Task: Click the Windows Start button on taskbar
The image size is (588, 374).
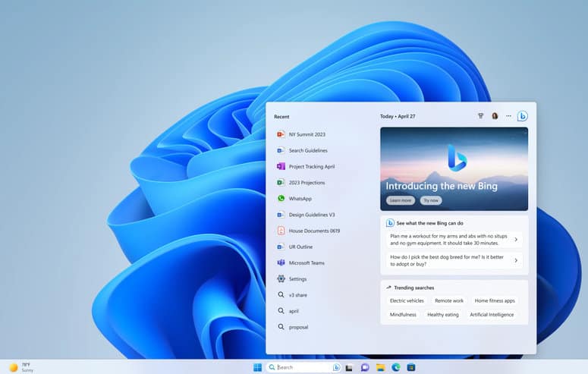Action: click(x=257, y=367)
